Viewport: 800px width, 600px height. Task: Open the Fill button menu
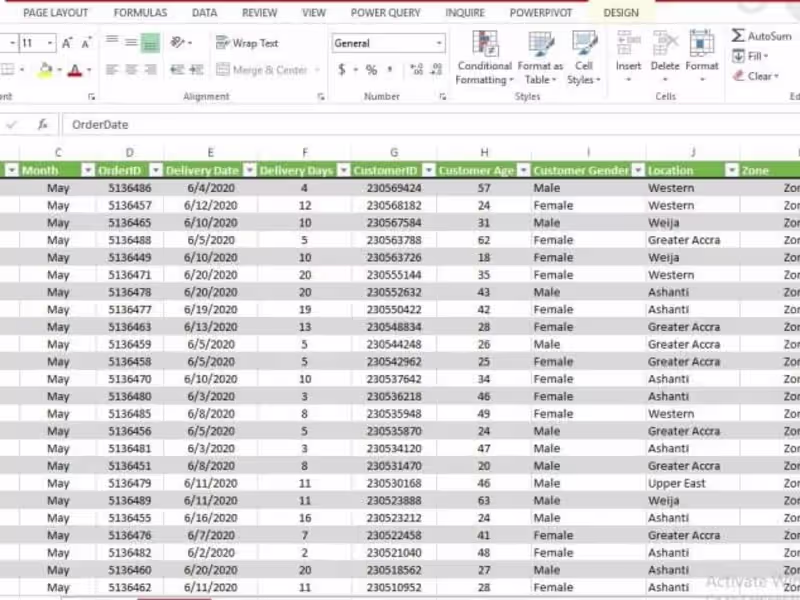pos(751,56)
